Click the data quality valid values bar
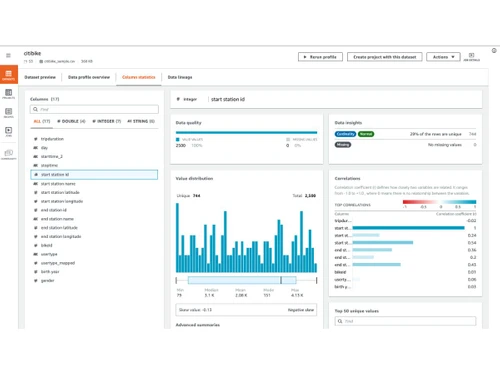The image size is (500, 375). coord(246,132)
